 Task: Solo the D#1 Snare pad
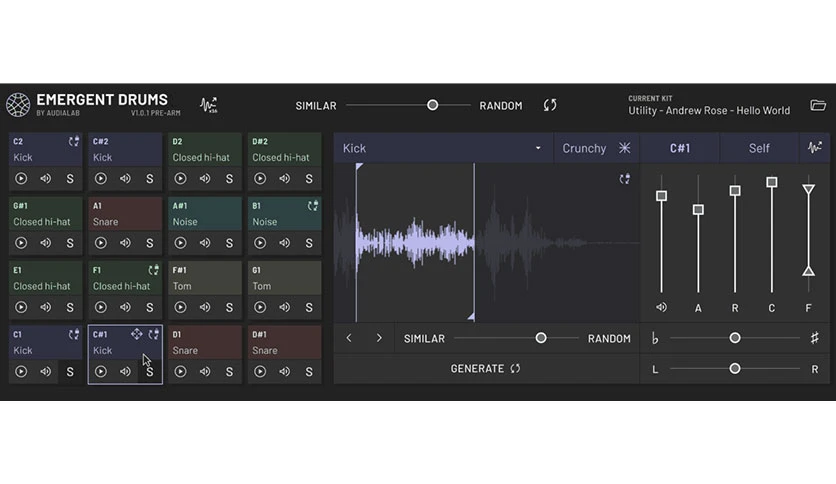(309, 372)
